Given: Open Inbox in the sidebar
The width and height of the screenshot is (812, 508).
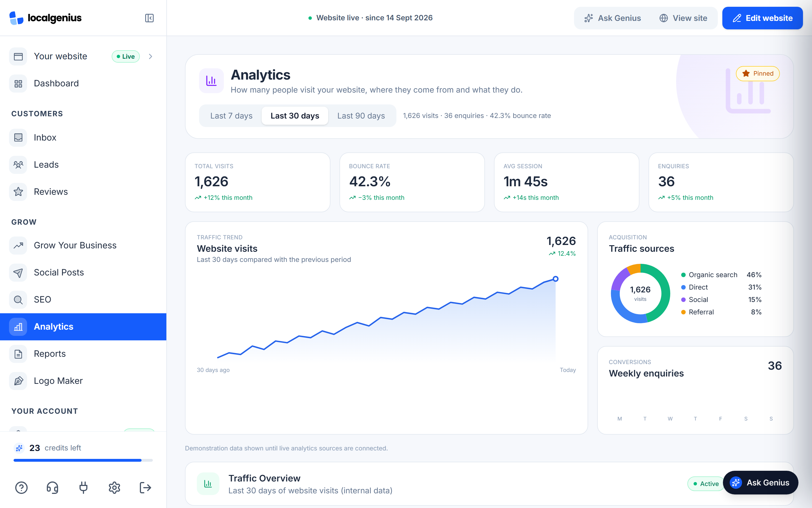Looking at the screenshot, I should (x=83, y=137).
